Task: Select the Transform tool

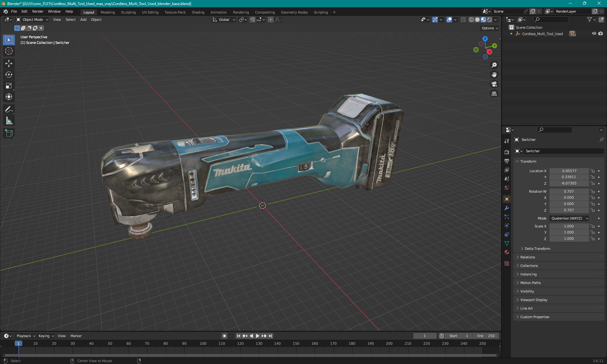Action: tap(9, 97)
